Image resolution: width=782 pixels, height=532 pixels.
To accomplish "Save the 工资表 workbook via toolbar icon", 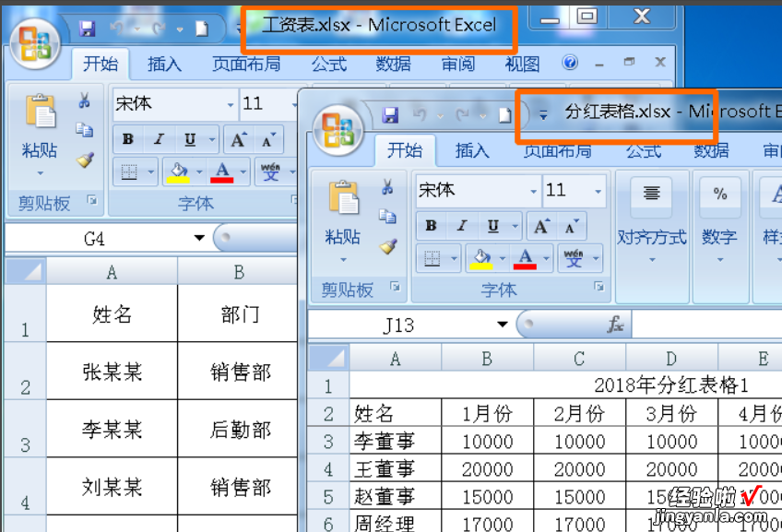I will (88, 29).
